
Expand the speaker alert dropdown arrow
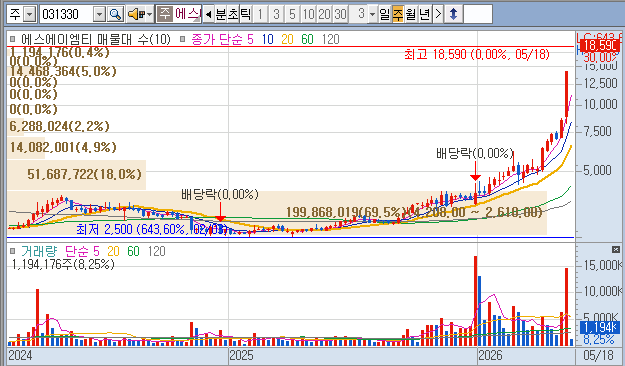pos(149,14)
